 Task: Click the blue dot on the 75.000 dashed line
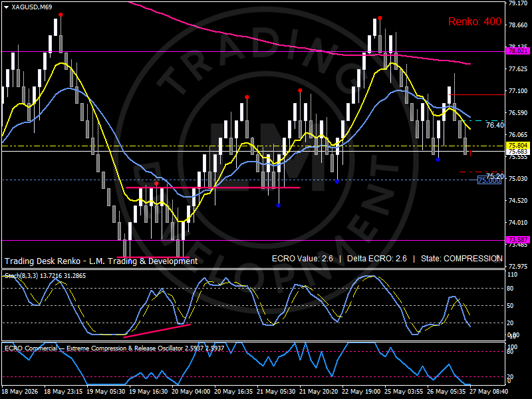click(337, 182)
